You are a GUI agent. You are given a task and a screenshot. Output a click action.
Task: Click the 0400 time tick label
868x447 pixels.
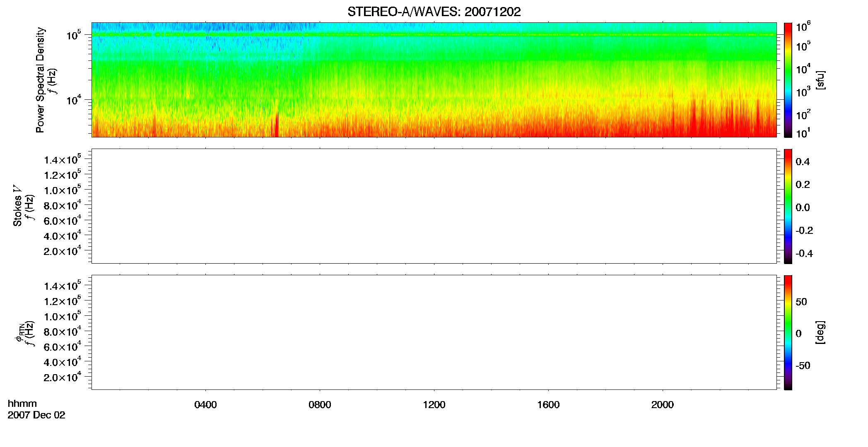[205, 405]
